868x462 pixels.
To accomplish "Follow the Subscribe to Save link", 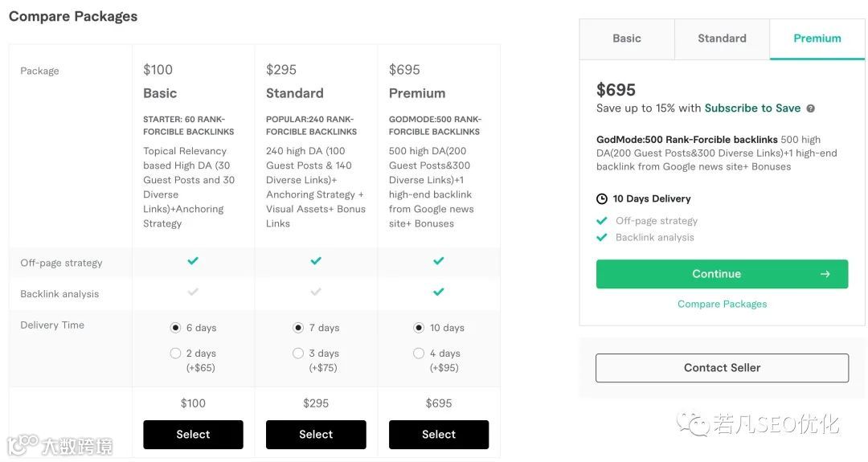I will tap(752, 108).
